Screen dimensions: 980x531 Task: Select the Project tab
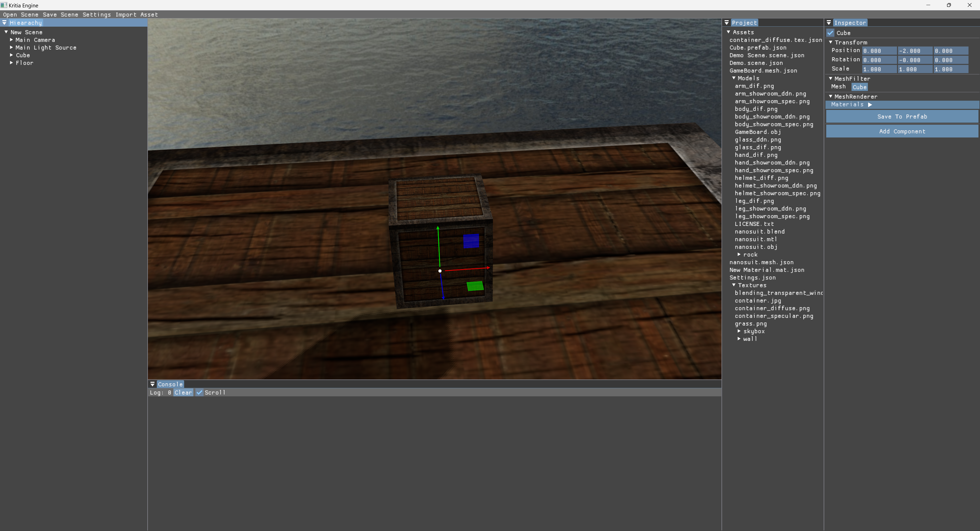[x=744, y=23]
